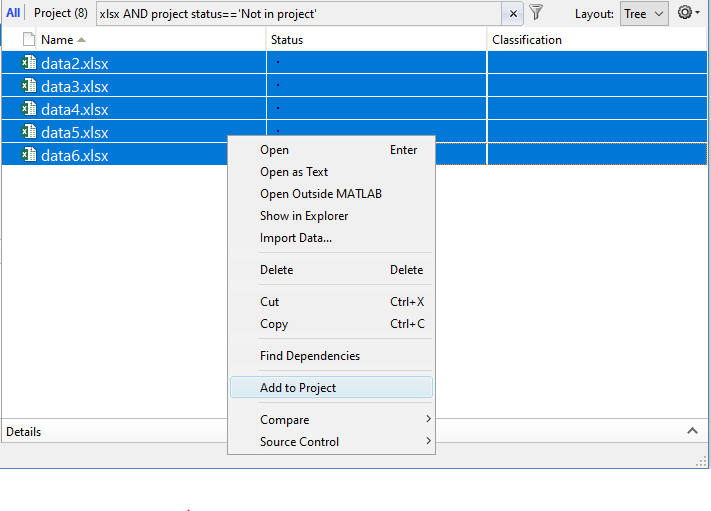Choose Cut from context menu

tap(331, 302)
